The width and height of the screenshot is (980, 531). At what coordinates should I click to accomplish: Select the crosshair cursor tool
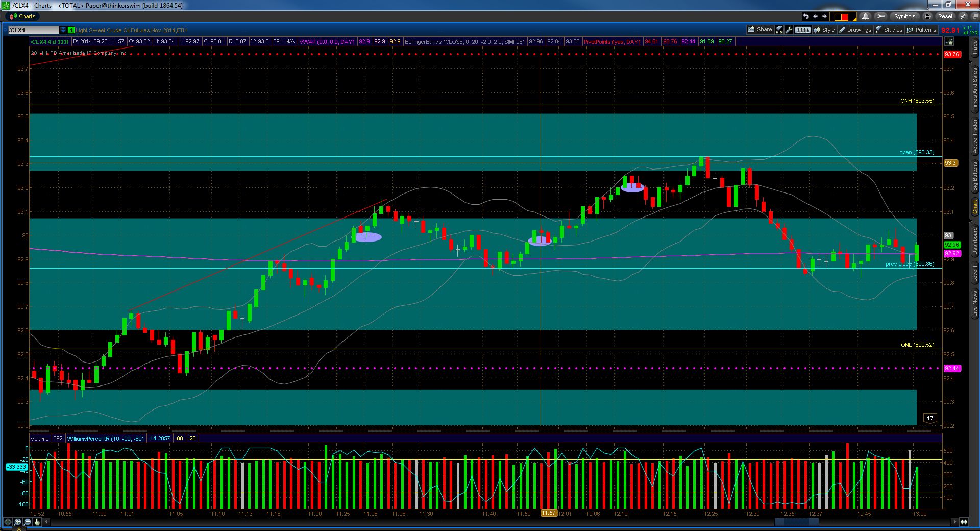coord(8,522)
